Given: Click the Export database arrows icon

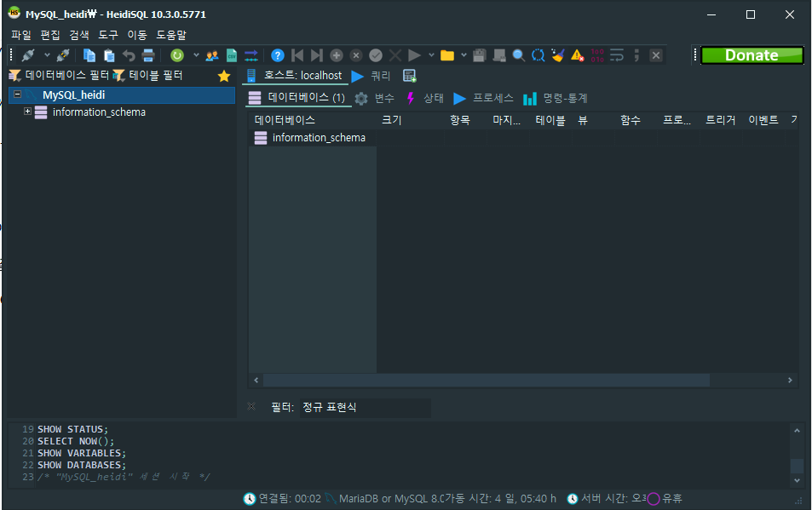Looking at the screenshot, I should [x=251, y=55].
